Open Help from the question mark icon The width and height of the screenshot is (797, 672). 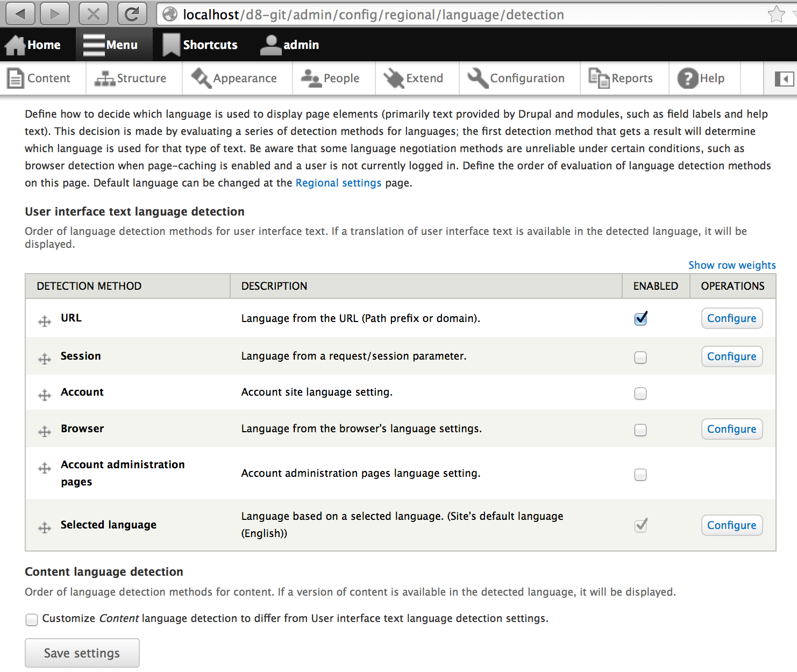tap(688, 78)
